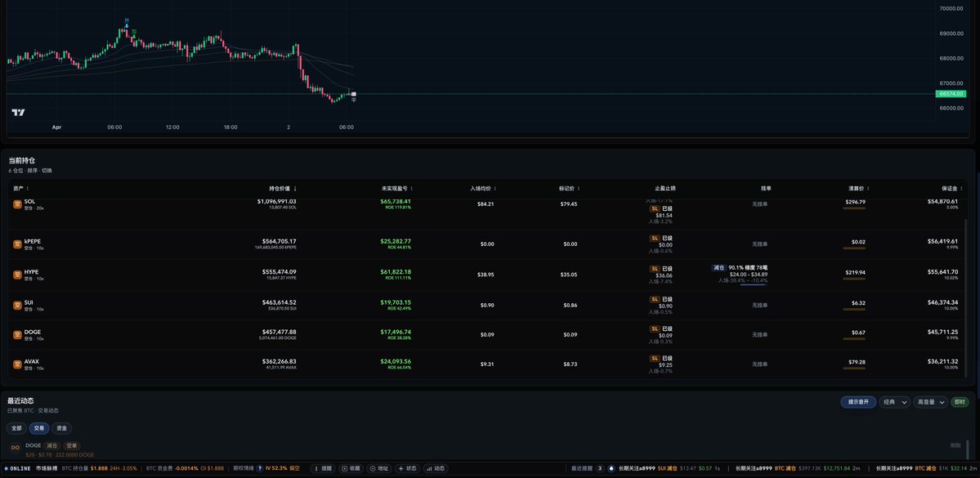Viewport: 980px width, 478px height.
Task: Click the HYPE liquidation price bar
Action: coord(854,280)
